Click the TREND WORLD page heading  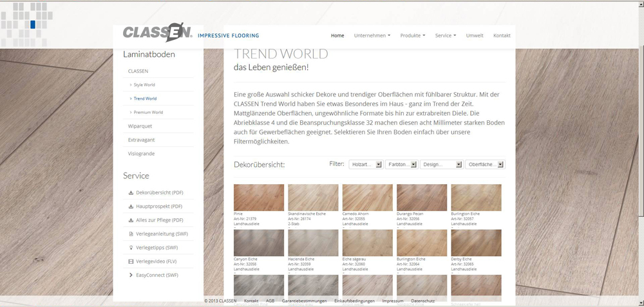click(x=281, y=54)
